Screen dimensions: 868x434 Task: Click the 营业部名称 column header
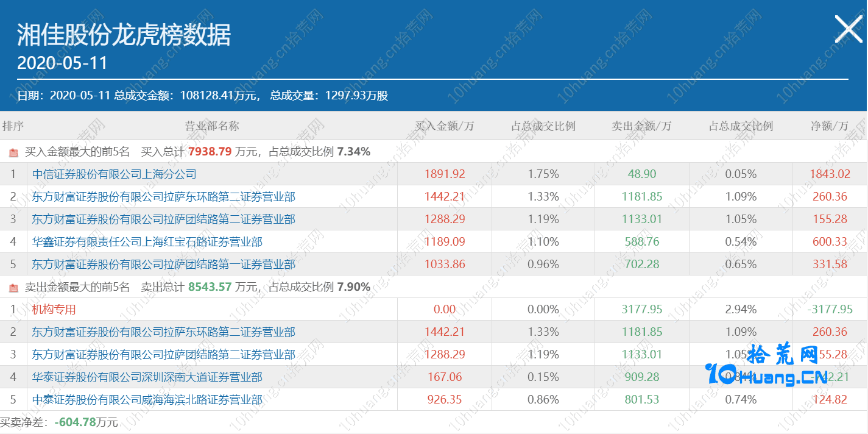click(212, 126)
